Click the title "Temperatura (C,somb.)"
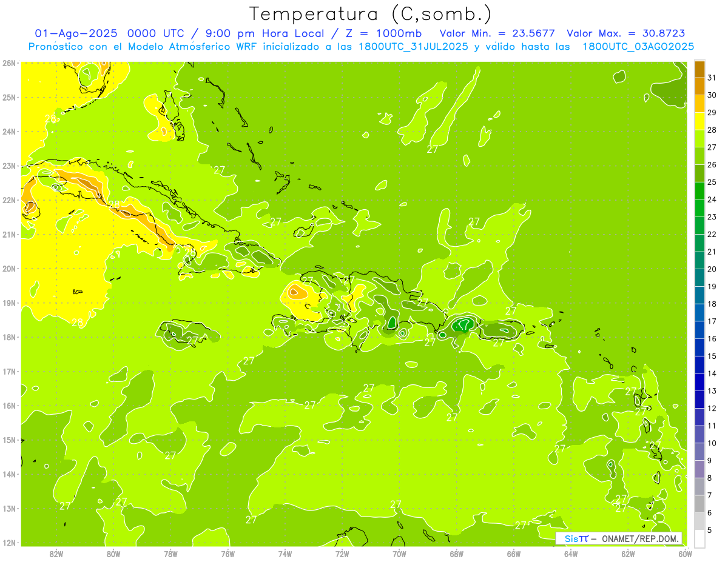The height and width of the screenshot is (562, 728). click(x=371, y=15)
